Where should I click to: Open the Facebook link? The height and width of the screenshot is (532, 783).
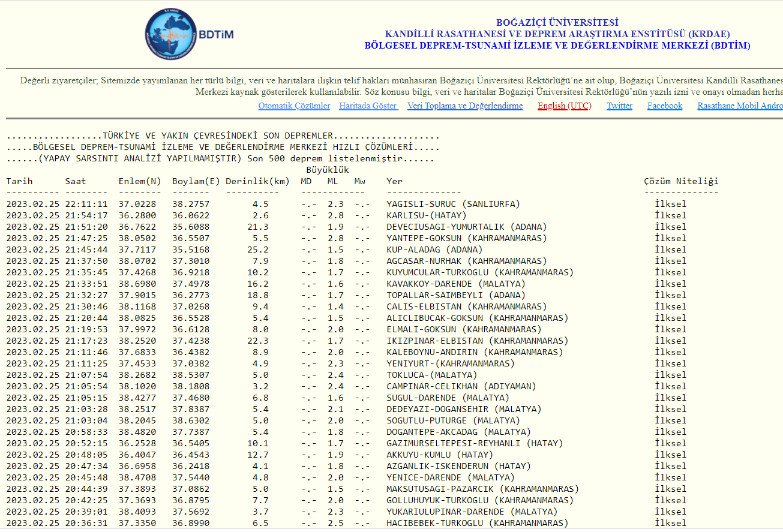665,106
